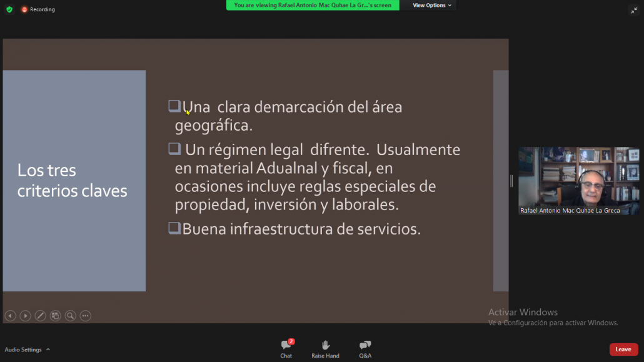Expand the Audio Settings caret
Screen dimensions: 644x362
48,349
